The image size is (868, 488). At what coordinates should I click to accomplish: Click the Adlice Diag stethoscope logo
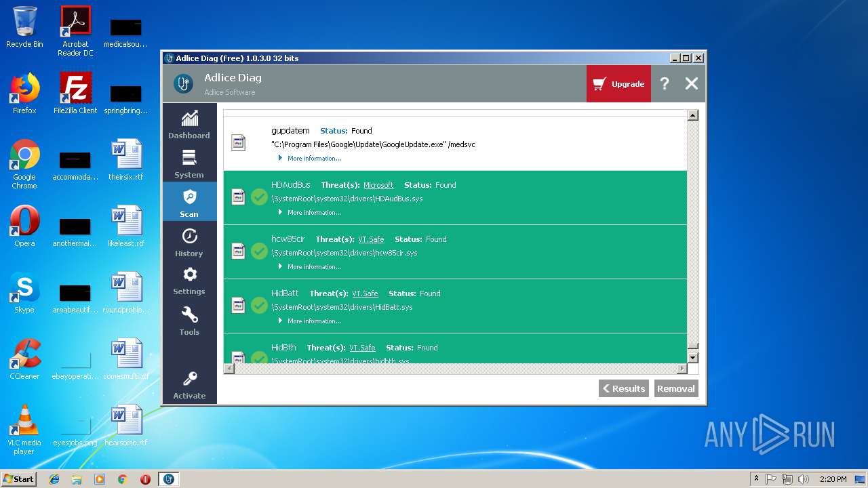tap(182, 83)
